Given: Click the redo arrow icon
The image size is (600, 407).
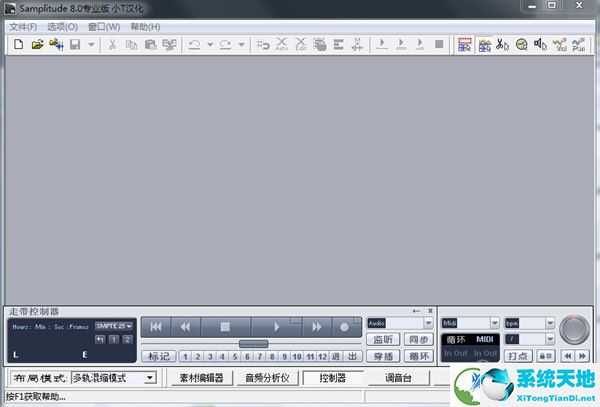Looking at the screenshot, I should click(x=225, y=45).
